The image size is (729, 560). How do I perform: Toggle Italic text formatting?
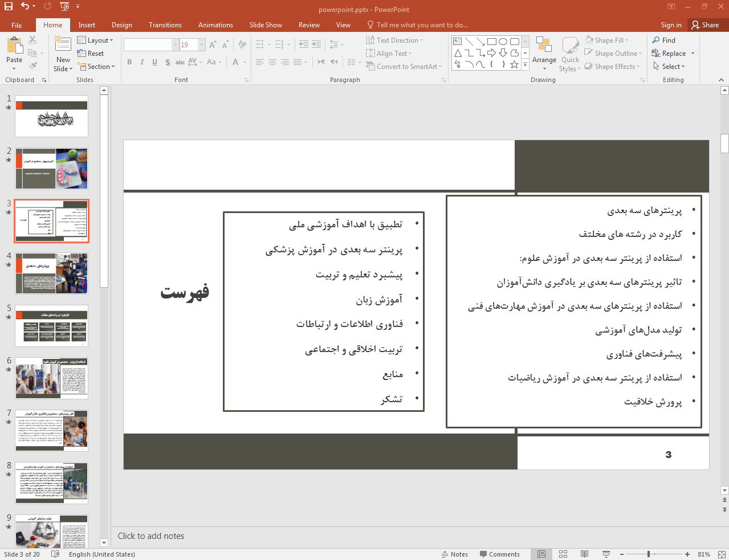(142, 62)
